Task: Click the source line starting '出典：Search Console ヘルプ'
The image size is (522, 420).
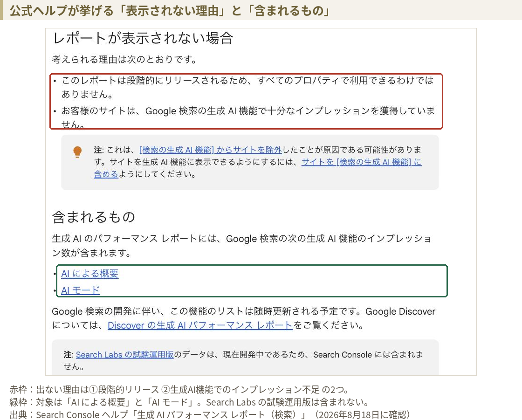Action: pos(210,415)
